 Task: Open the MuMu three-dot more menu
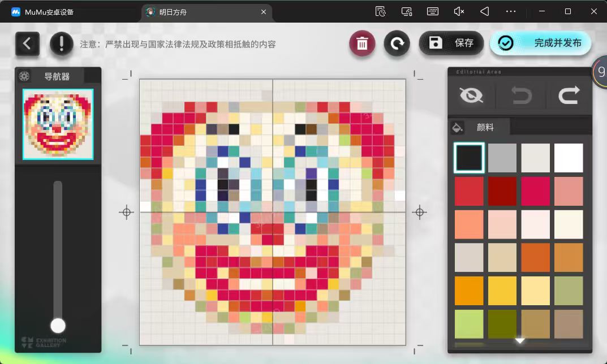tap(511, 12)
